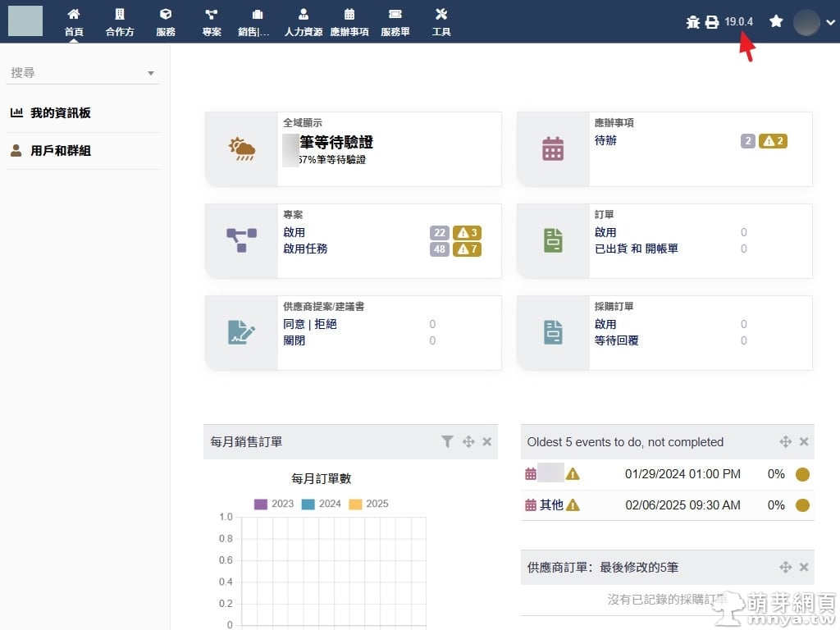Click the 專案 project tree icon tile

[x=241, y=240]
